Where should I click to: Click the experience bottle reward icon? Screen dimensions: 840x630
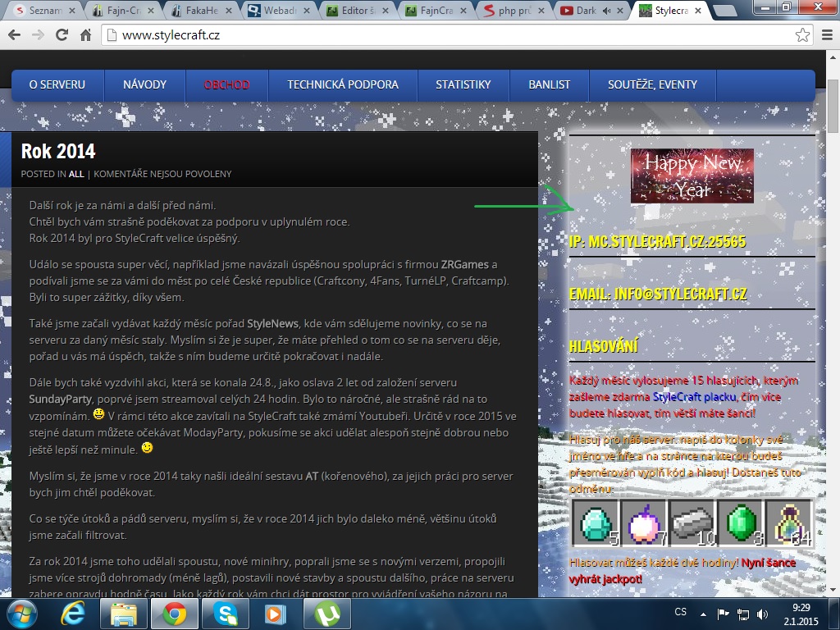(788, 523)
